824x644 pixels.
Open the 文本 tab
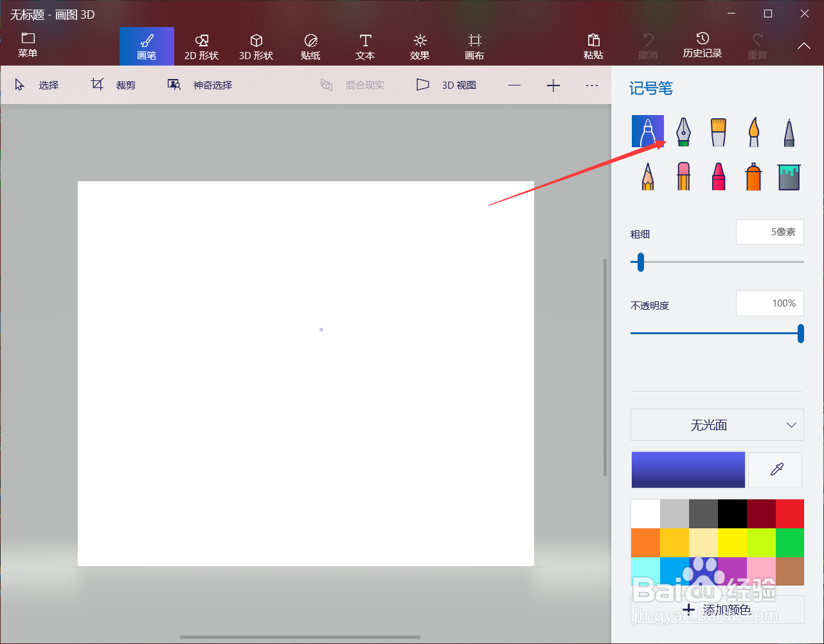tap(365, 46)
